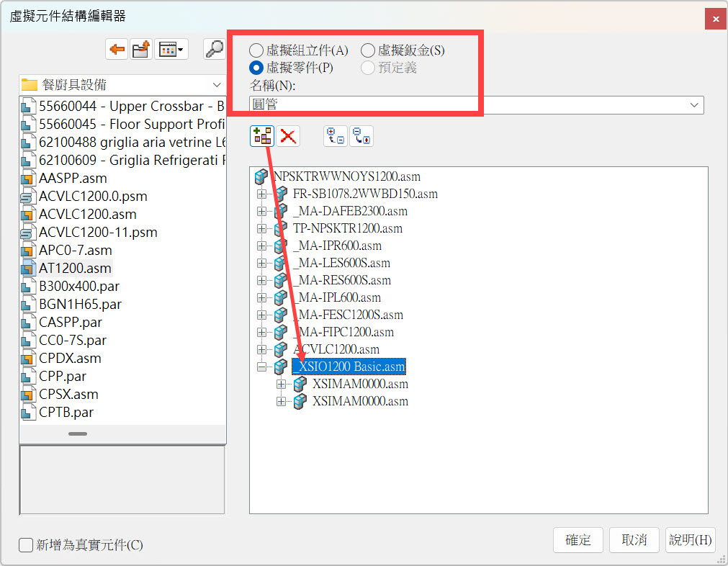Click the expand all tree icon
The width and height of the screenshot is (728, 566).
[336, 135]
